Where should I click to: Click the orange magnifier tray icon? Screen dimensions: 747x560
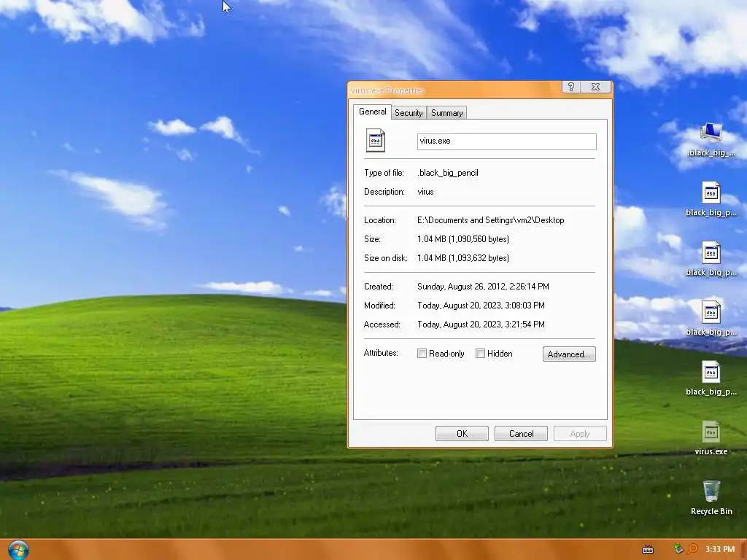pos(692,549)
